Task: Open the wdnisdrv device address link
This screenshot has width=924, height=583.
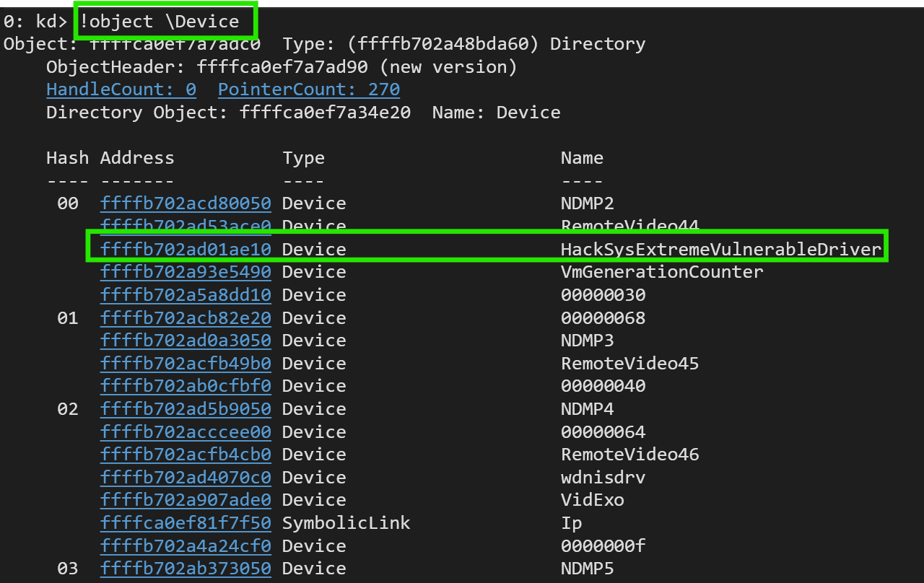Action: [x=186, y=478]
